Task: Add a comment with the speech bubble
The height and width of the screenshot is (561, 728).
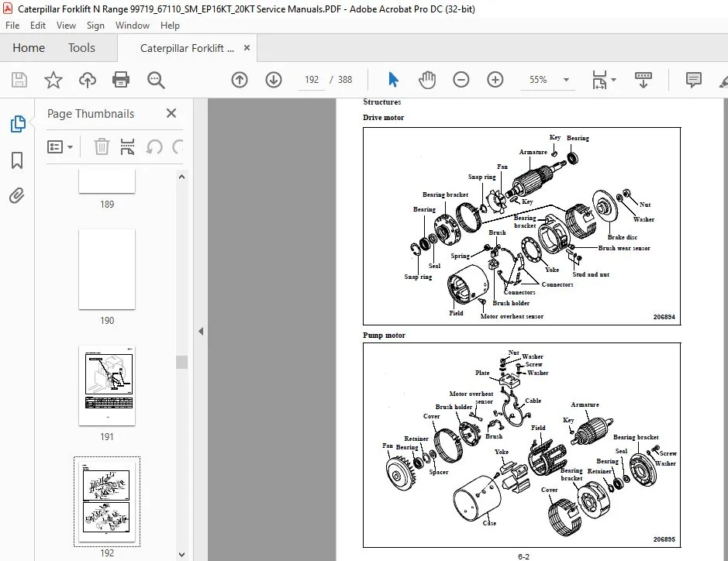Action: click(693, 80)
